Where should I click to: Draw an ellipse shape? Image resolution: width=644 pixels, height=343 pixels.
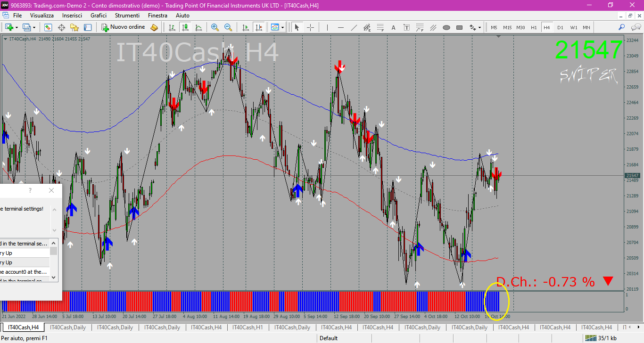tap(446, 27)
